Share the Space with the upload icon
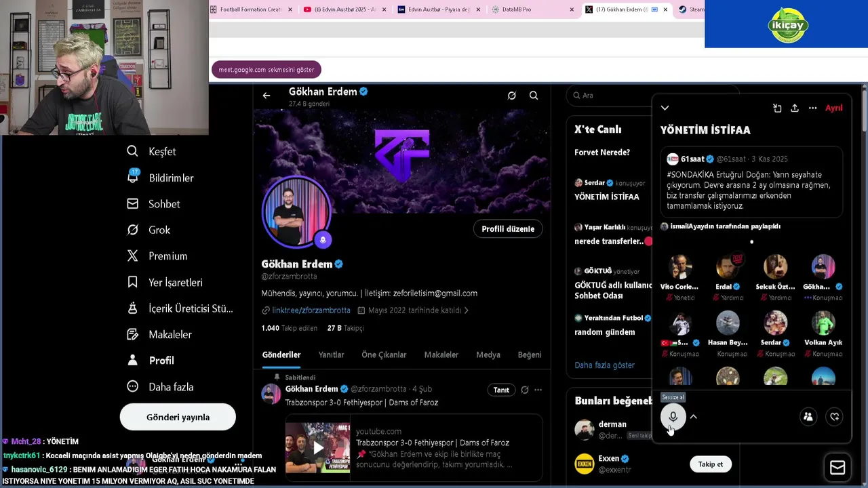 click(795, 108)
